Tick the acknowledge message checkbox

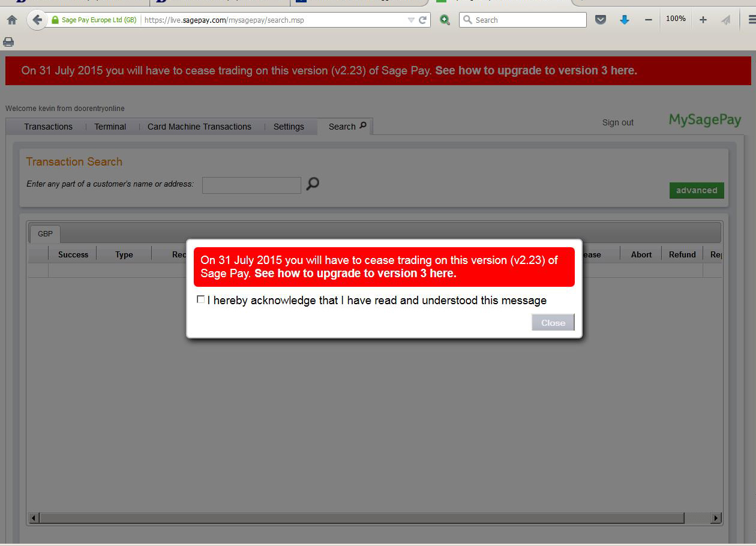(201, 299)
